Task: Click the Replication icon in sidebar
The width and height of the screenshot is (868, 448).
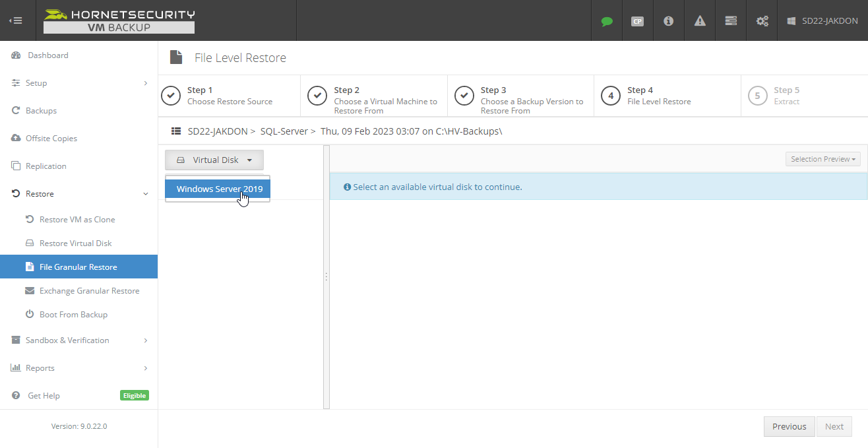Action: [x=15, y=166]
